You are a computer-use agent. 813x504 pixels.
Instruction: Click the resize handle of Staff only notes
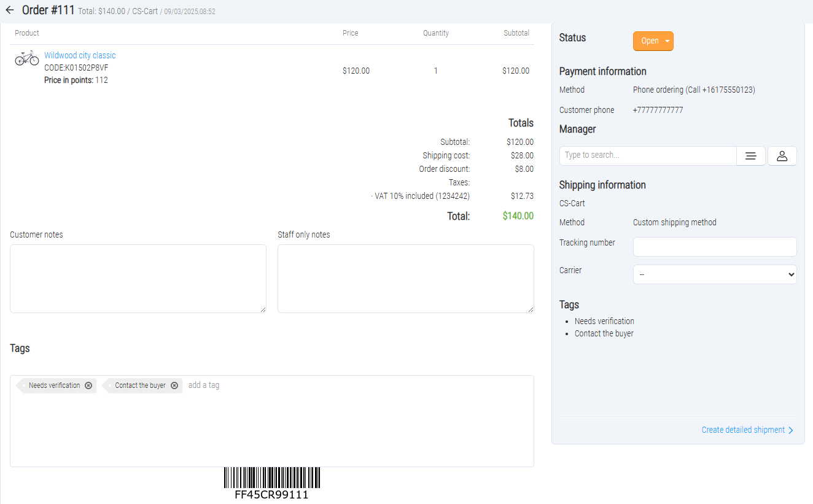[531, 309]
